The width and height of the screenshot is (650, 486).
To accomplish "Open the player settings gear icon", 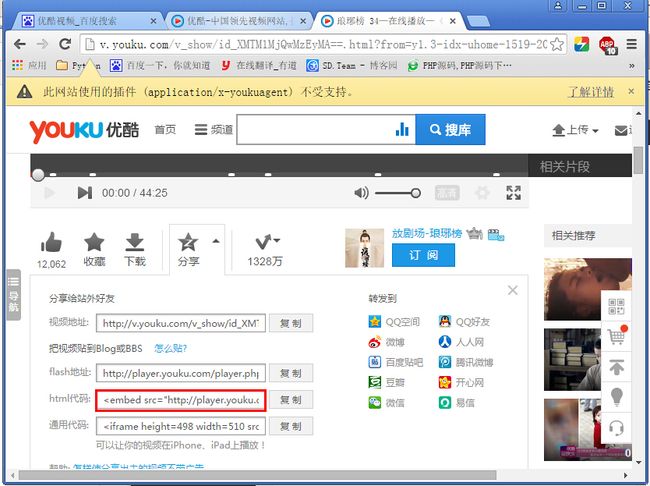I will tap(482, 193).
